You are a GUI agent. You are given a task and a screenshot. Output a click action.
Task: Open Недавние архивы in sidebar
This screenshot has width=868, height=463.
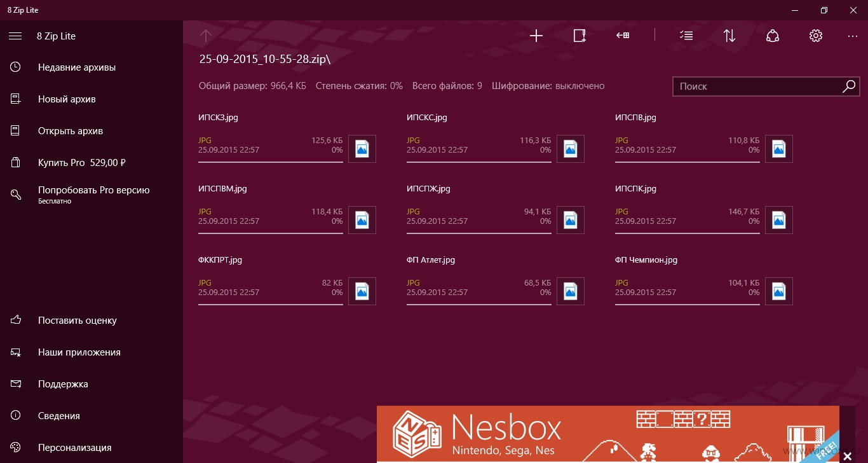coord(92,67)
